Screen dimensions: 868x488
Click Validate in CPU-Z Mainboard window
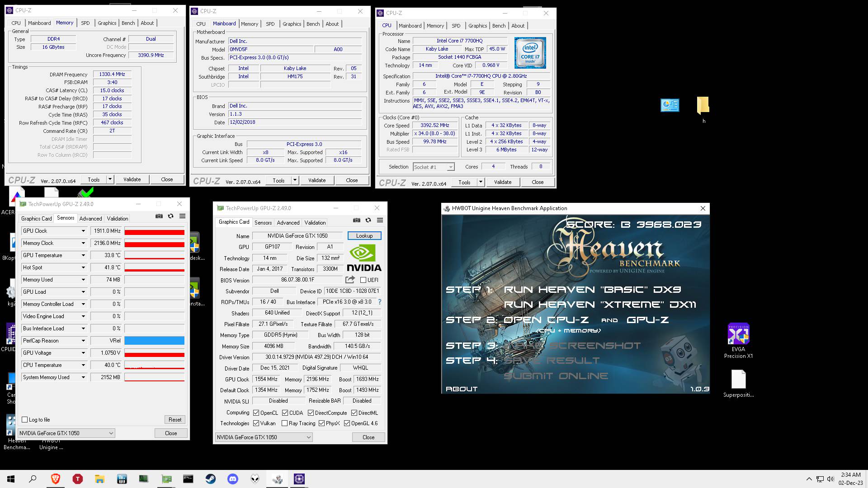click(317, 180)
